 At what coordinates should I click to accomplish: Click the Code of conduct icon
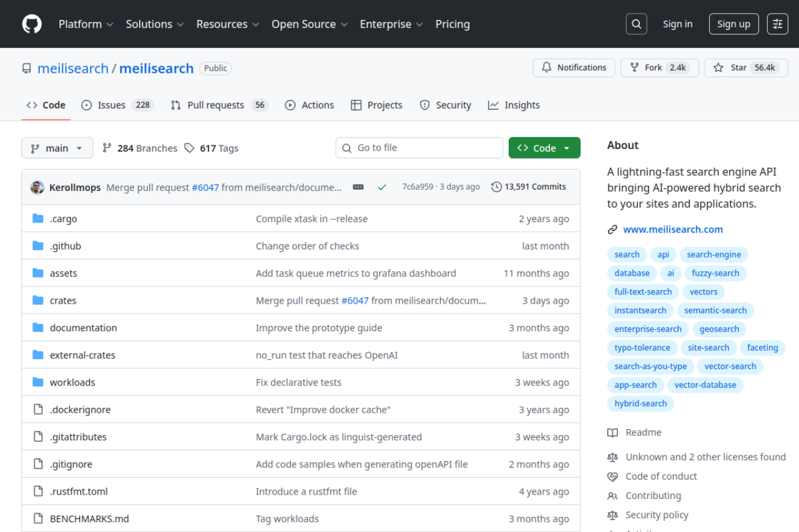pyautogui.click(x=612, y=476)
